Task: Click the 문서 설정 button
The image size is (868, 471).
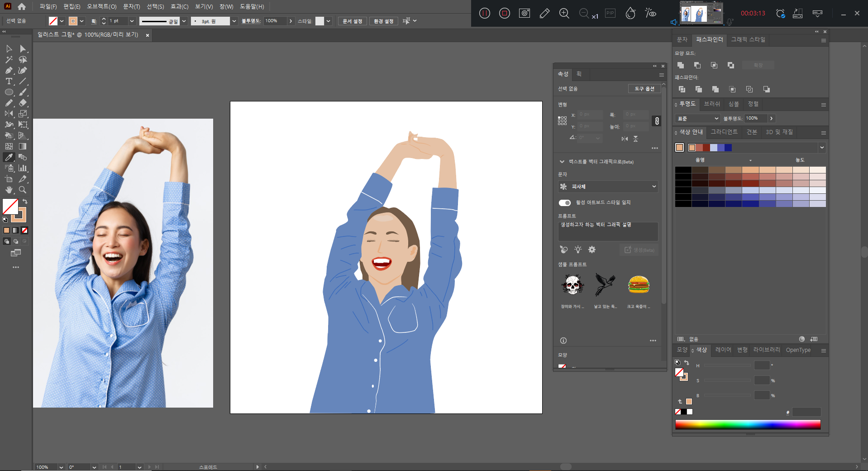Action: coord(352,21)
